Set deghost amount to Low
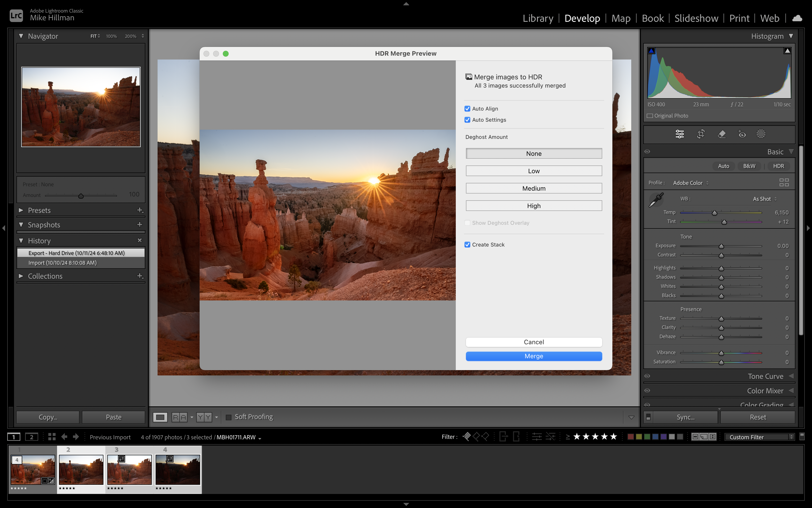The width and height of the screenshot is (812, 508). (534, 171)
